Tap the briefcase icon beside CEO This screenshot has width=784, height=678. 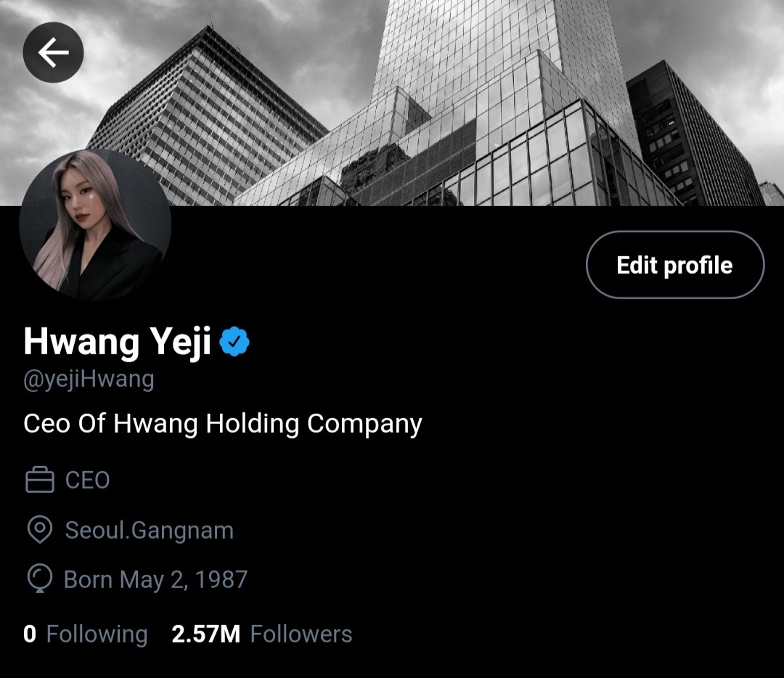point(39,480)
